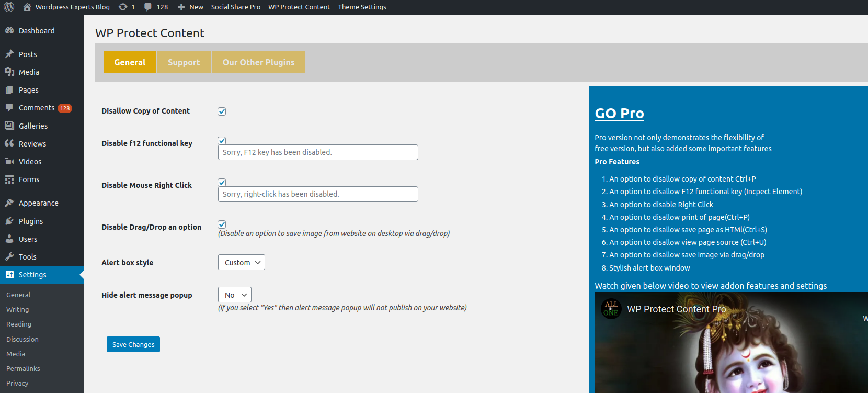Click New in the admin bar
Image resolution: width=868 pixels, height=393 pixels.
[x=196, y=7]
